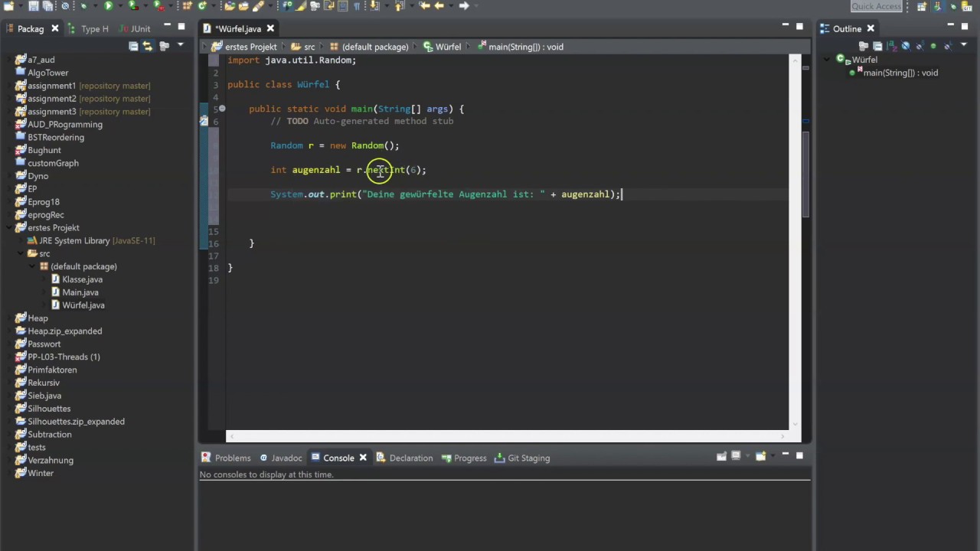The width and height of the screenshot is (980, 551).
Task: Navigate Forward with the right arrow
Action: point(464,6)
